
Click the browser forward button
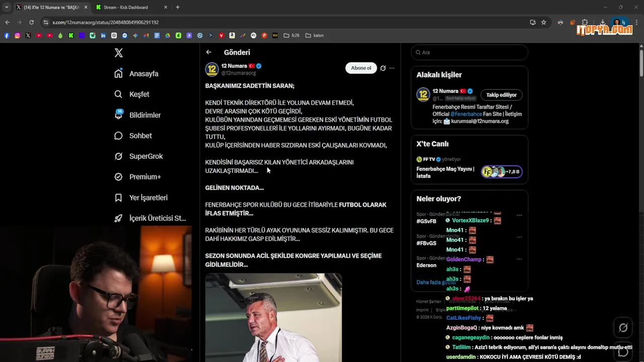pos(19,22)
